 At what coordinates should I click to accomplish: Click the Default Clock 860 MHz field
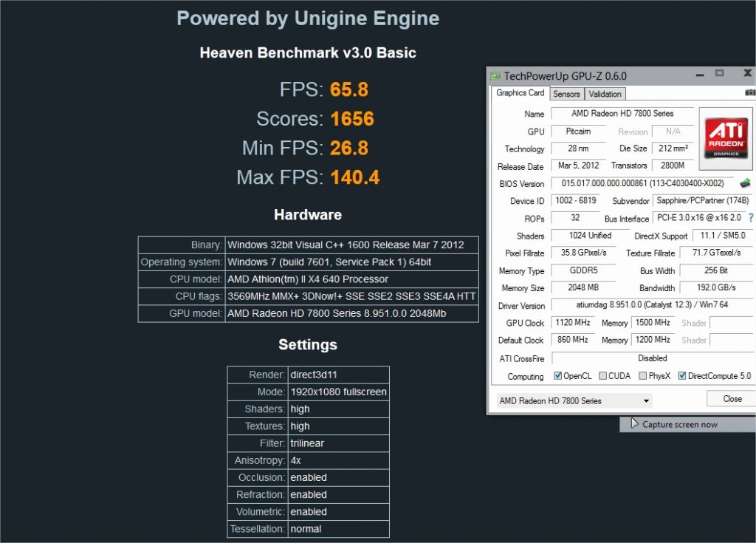tap(573, 340)
